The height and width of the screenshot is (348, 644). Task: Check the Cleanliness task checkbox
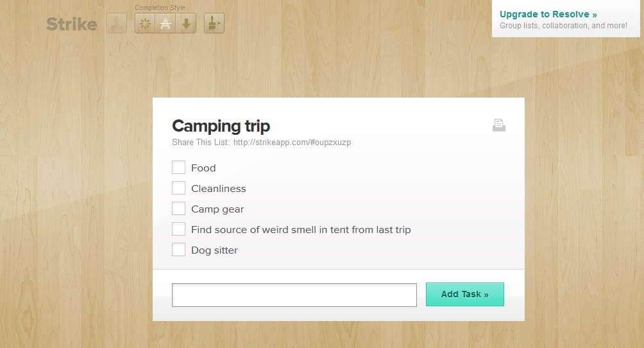(x=178, y=188)
